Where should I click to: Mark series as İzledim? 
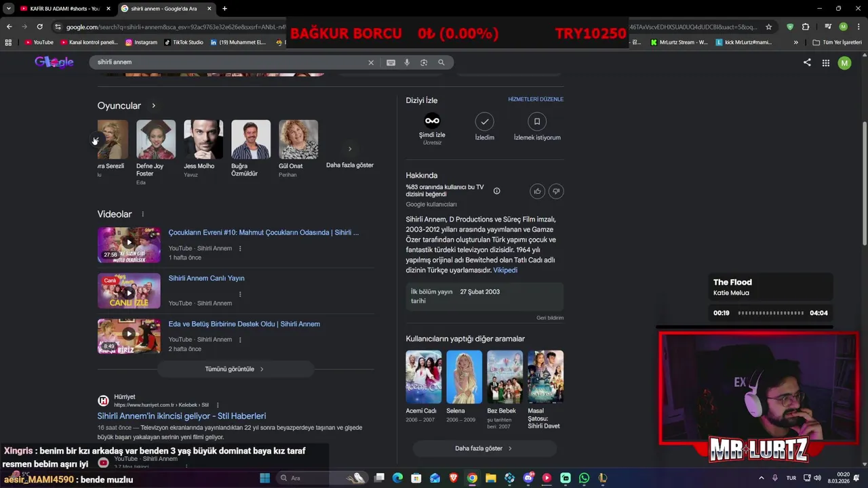pyautogui.click(x=484, y=121)
